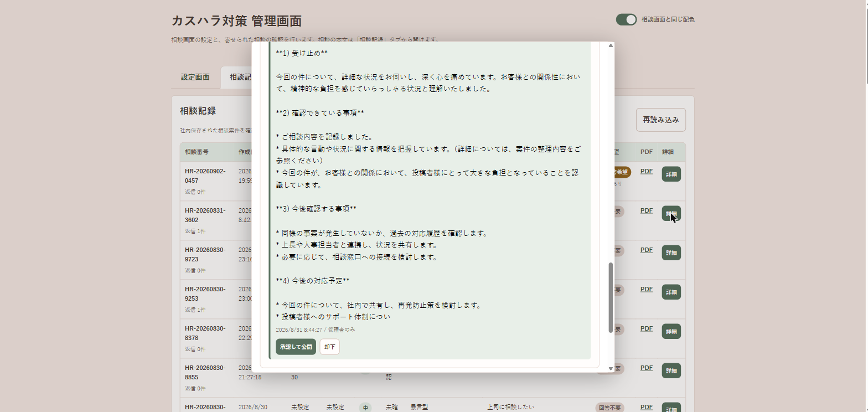This screenshot has width=868, height=412.
Task: Toggle the 相談画面と同じ配色 switch
Action: 627,19
